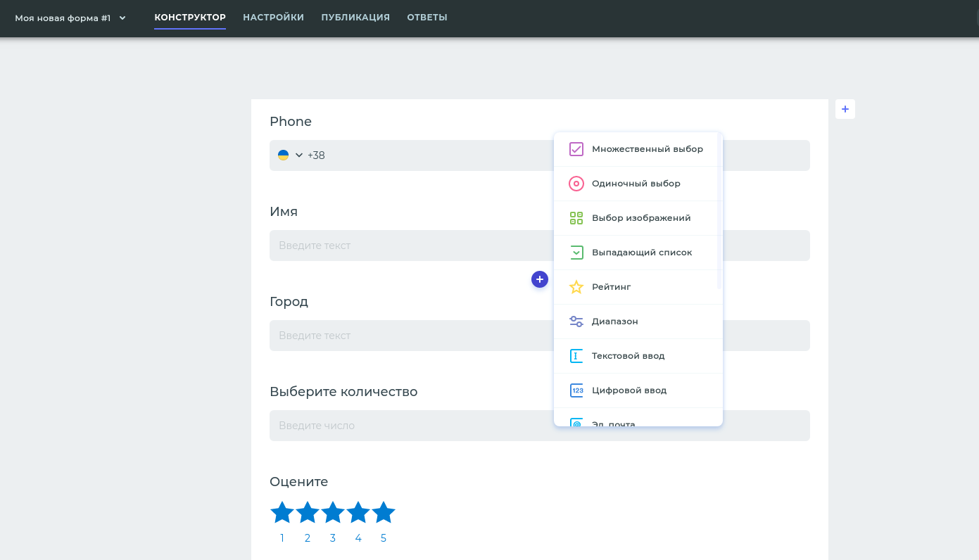Rate with the fifth star
This screenshot has height=560, width=979.
pyautogui.click(x=384, y=513)
